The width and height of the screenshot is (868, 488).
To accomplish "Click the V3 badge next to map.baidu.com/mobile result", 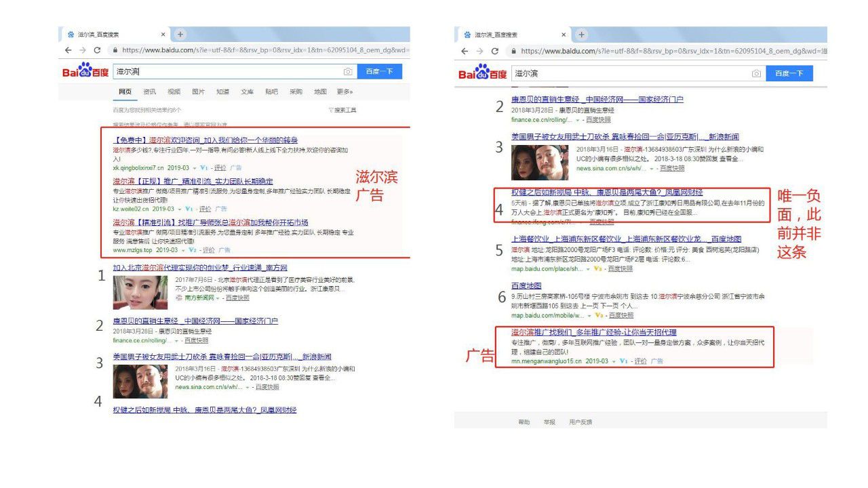I will coord(599,315).
